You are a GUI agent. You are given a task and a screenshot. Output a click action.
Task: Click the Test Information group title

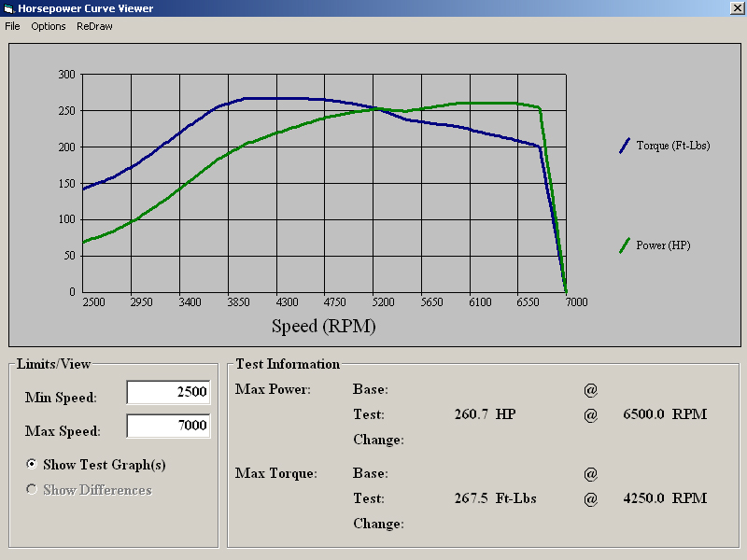tap(288, 364)
